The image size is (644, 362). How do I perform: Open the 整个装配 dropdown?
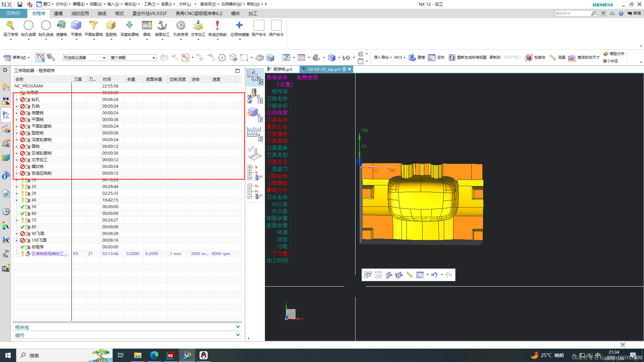[133, 58]
